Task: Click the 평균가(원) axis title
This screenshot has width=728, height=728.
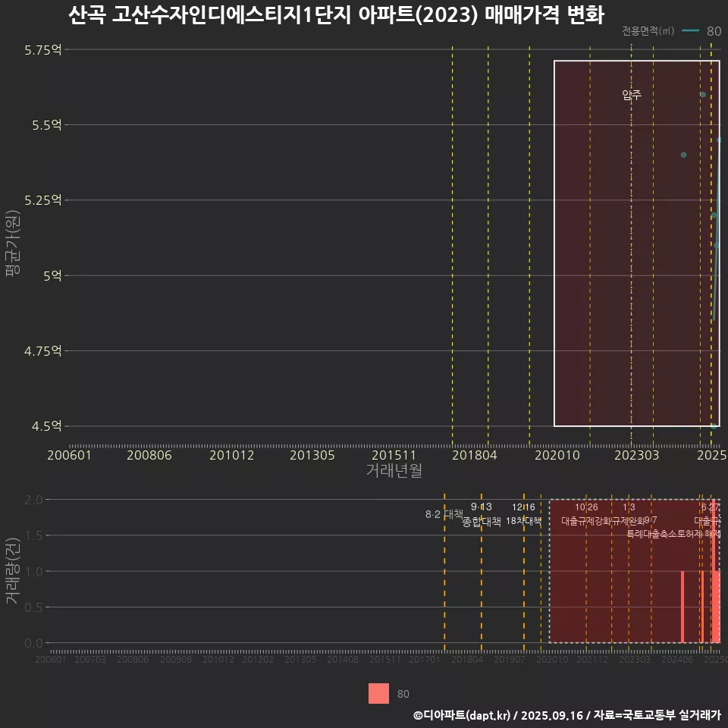Action: (x=13, y=243)
